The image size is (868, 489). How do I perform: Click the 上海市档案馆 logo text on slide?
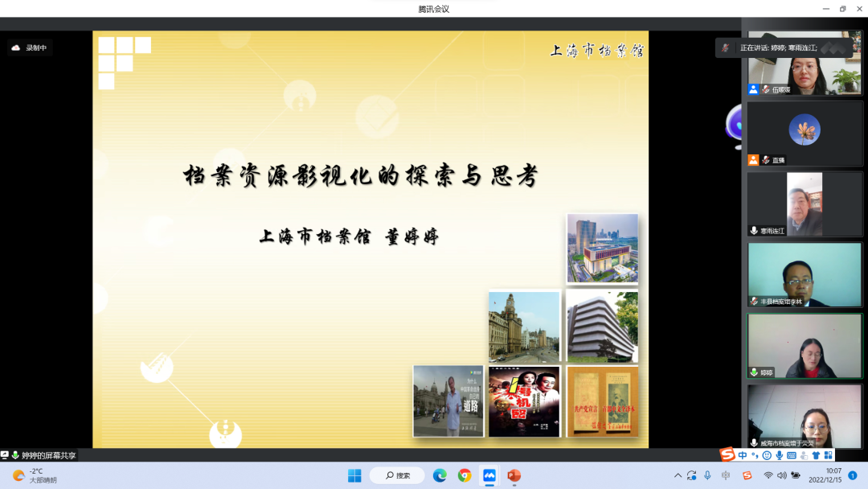tap(596, 51)
